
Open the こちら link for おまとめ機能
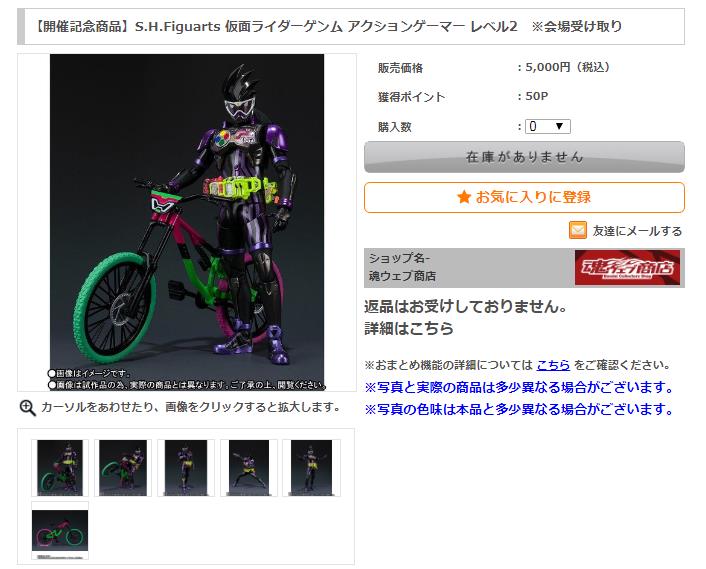click(x=553, y=365)
